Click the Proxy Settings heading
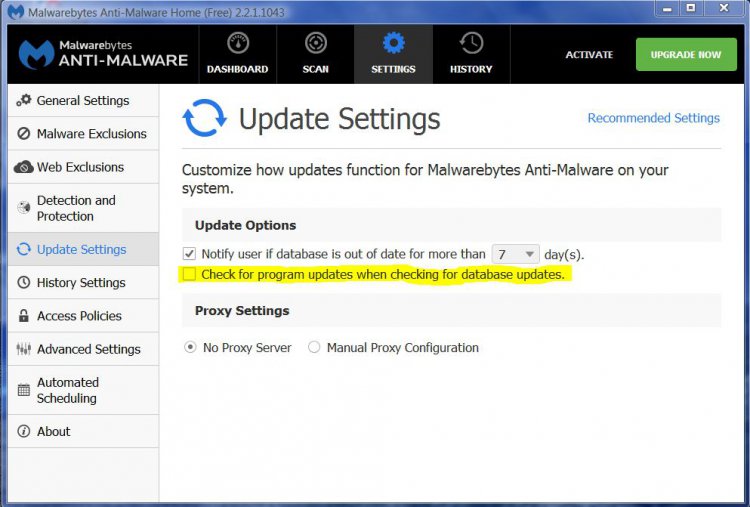 pyautogui.click(x=242, y=311)
